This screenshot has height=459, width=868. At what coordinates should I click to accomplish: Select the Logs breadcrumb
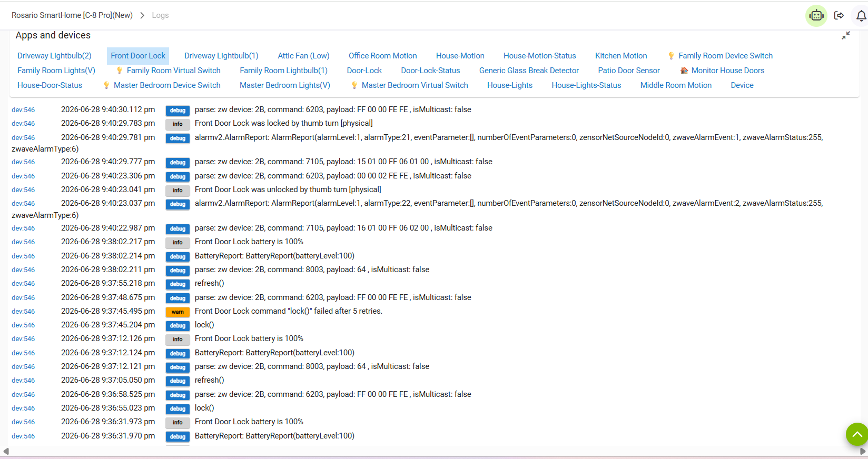click(160, 15)
